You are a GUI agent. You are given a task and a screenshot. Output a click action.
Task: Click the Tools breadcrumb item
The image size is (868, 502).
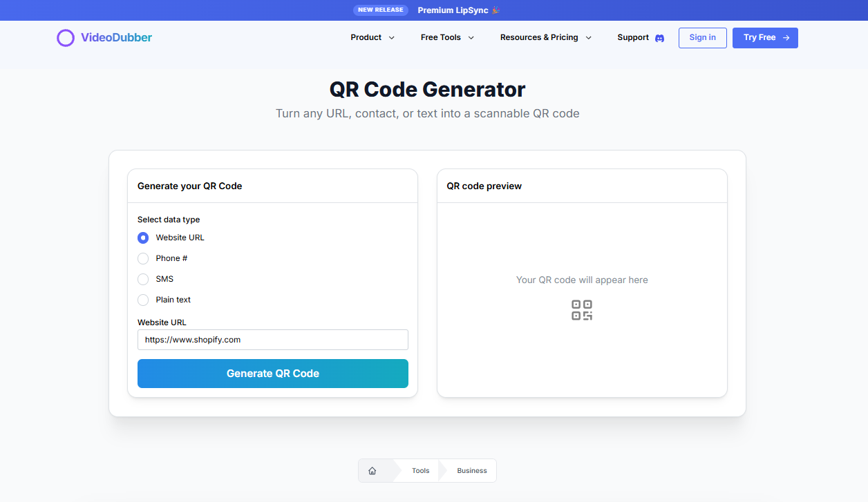pyautogui.click(x=420, y=470)
